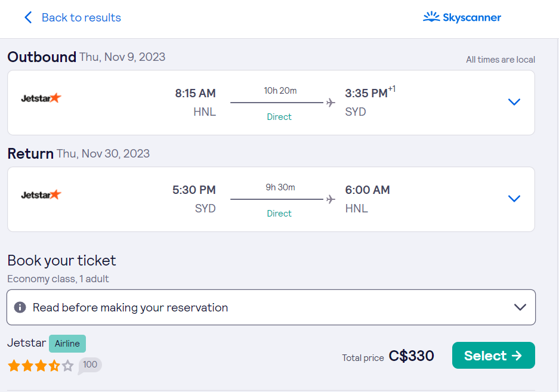
Task: Click the back arrow chevron icon
Action: 28,17
